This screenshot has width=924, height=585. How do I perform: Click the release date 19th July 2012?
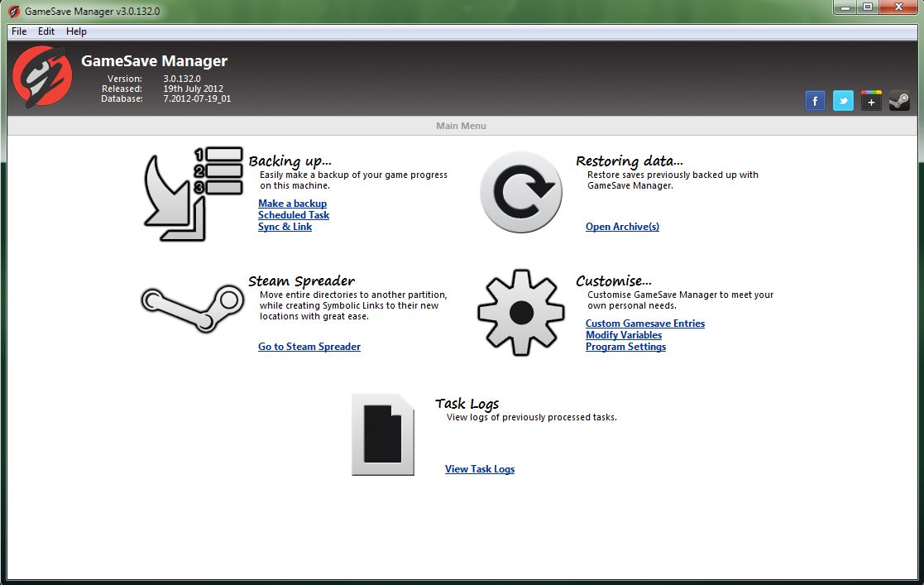tap(194, 89)
